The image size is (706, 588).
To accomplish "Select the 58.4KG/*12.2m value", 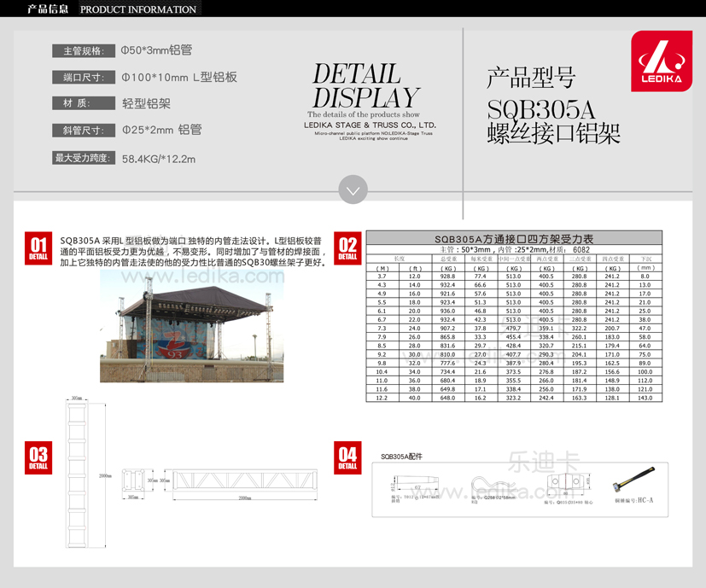I will [159, 159].
